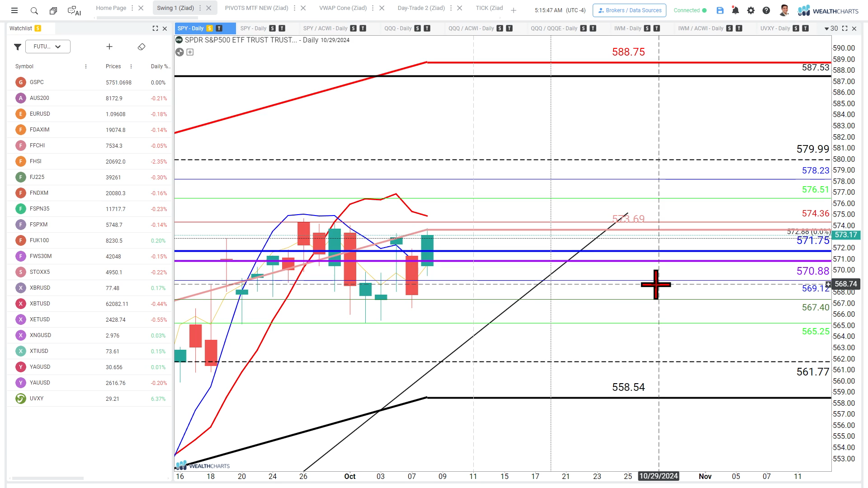The height and width of the screenshot is (488, 868).
Task: Select the GSPC row in the watchlist
Action: coord(90,82)
